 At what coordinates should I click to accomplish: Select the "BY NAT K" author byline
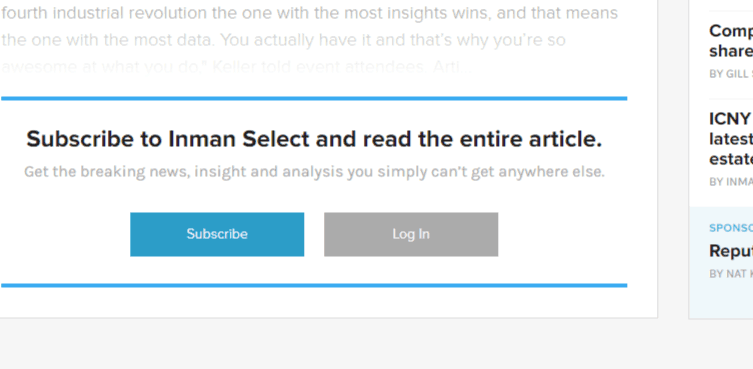tap(731, 273)
